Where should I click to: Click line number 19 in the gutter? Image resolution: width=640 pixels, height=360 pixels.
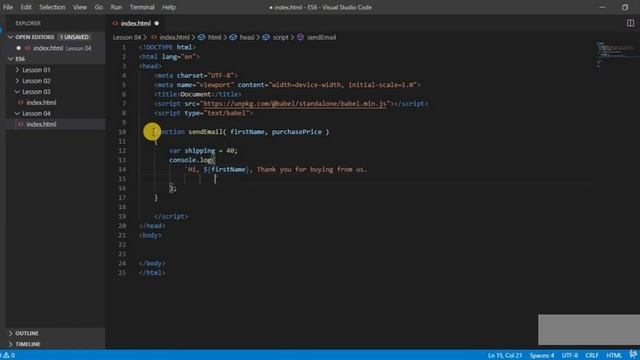click(122, 216)
